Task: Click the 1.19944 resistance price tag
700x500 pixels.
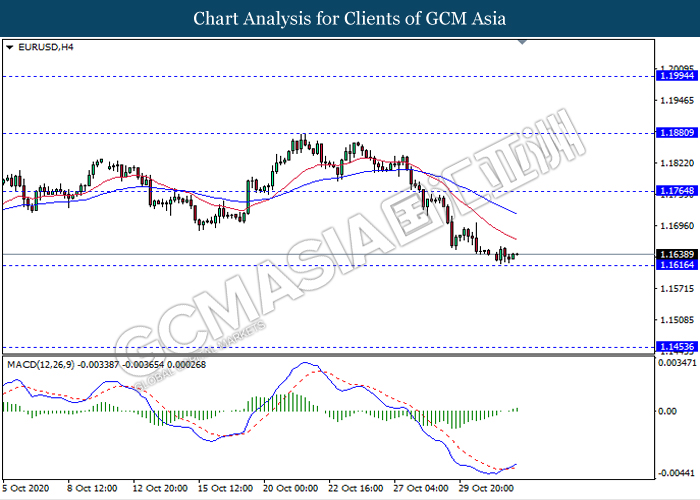Action: point(675,76)
